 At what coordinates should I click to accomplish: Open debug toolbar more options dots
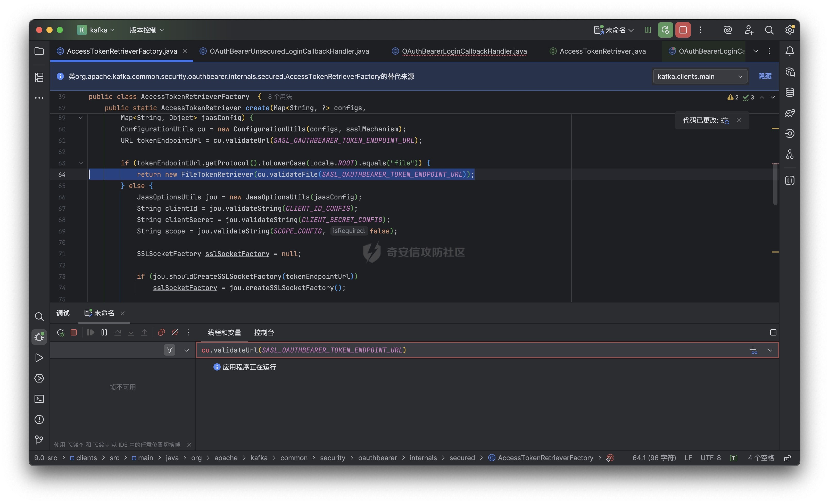[188, 332]
